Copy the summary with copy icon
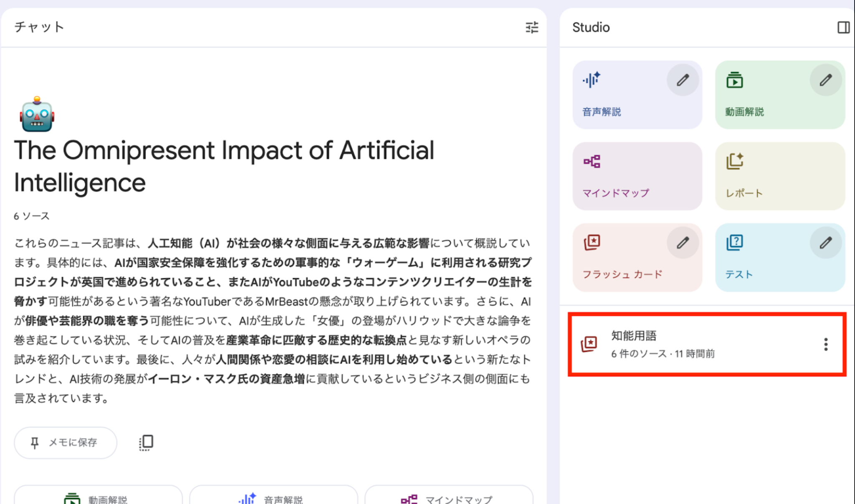The height and width of the screenshot is (504, 855). (146, 443)
